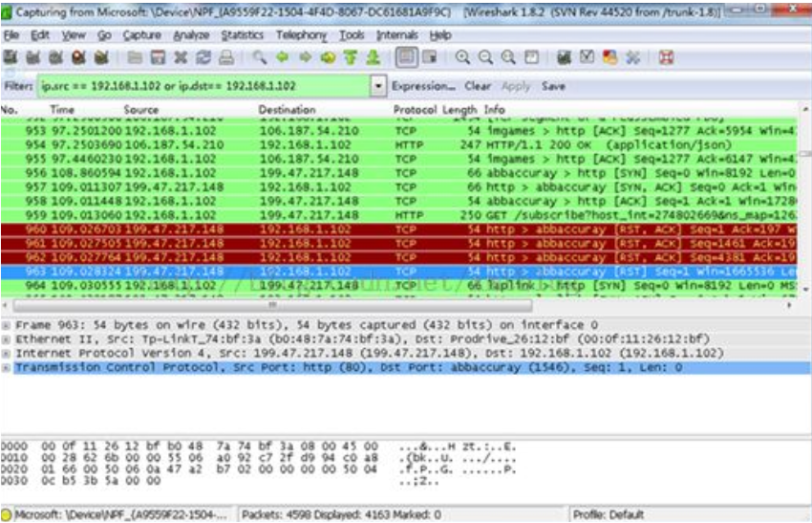
Task: Reload this capture file icon
Action: point(203,57)
